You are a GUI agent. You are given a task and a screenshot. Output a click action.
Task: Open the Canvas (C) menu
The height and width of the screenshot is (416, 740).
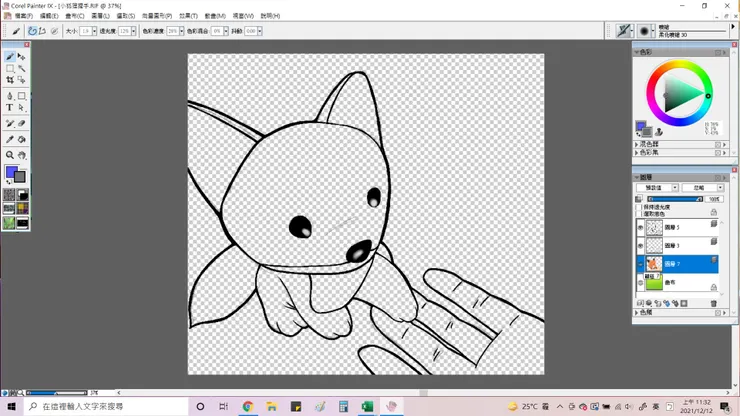[x=75, y=16]
